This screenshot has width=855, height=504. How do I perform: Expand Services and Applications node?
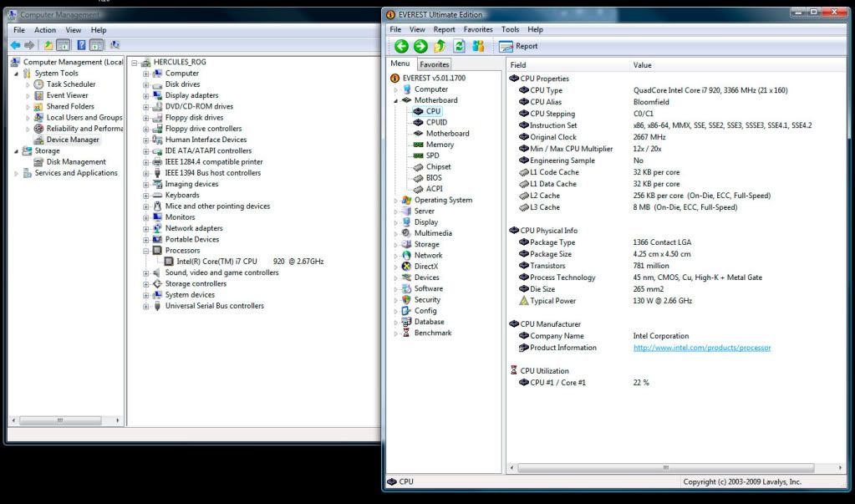(16, 173)
